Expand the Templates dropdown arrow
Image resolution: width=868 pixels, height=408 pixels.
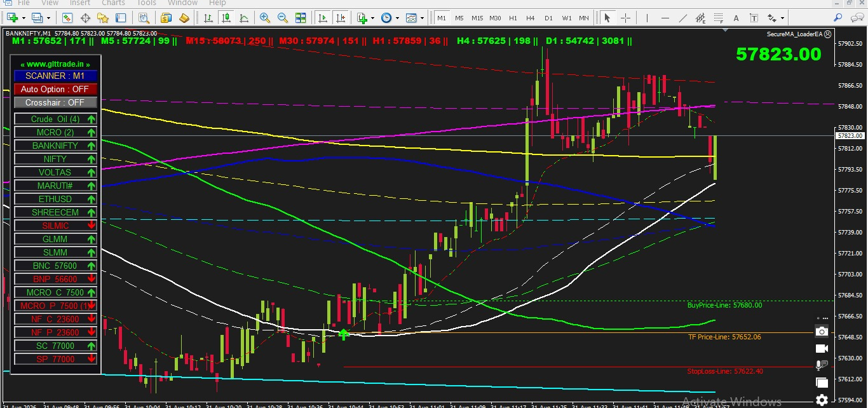tap(422, 18)
